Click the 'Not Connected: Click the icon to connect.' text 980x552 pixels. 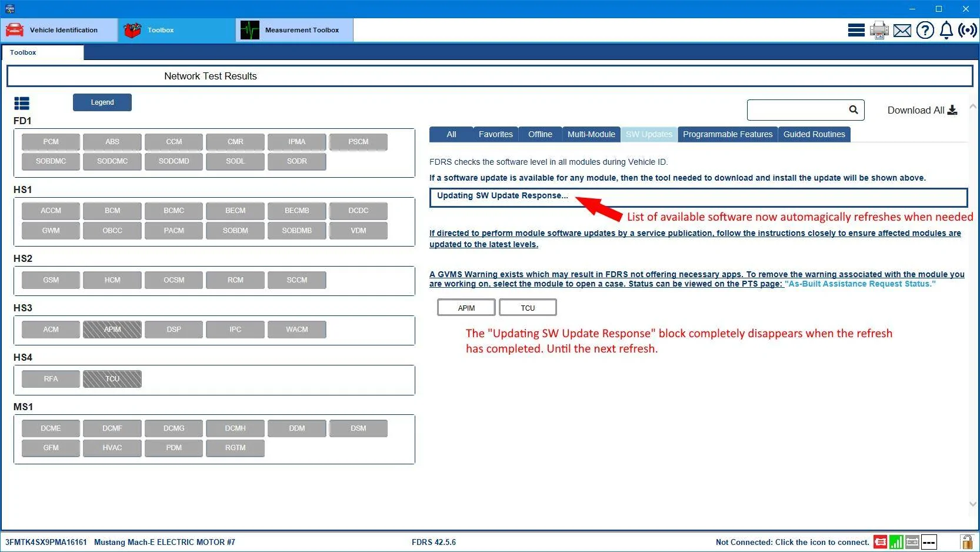[792, 542]
